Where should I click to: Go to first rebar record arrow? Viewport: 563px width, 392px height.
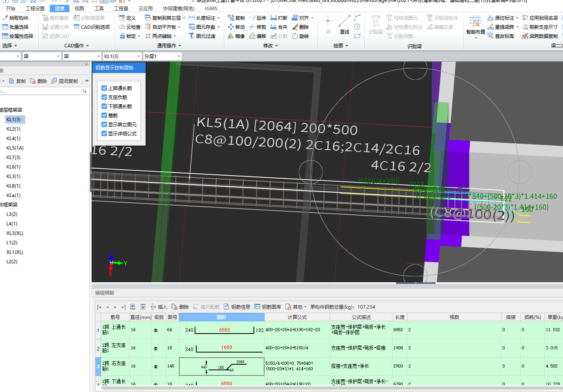99,307
